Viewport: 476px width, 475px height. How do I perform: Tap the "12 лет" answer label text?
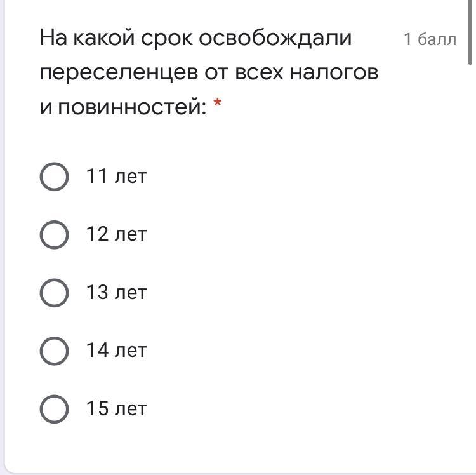point(116,234)
